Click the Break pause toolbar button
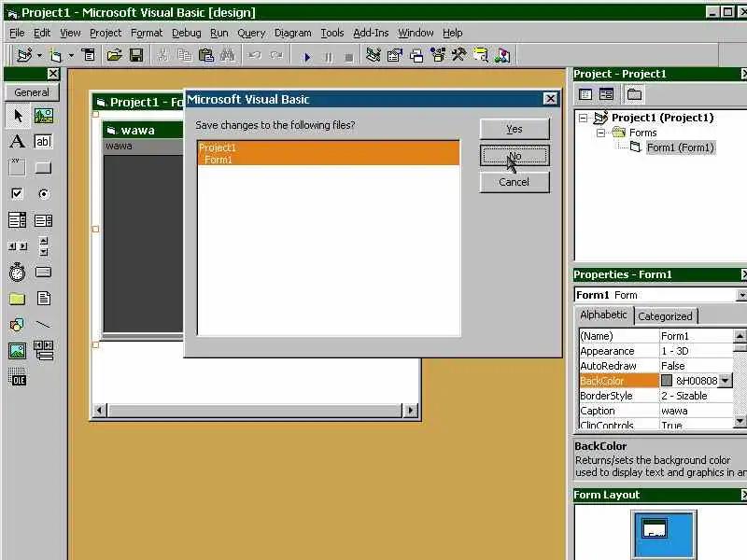Image resolution: width=747 pixels, height=560 pixels. [x=329, y=57]
